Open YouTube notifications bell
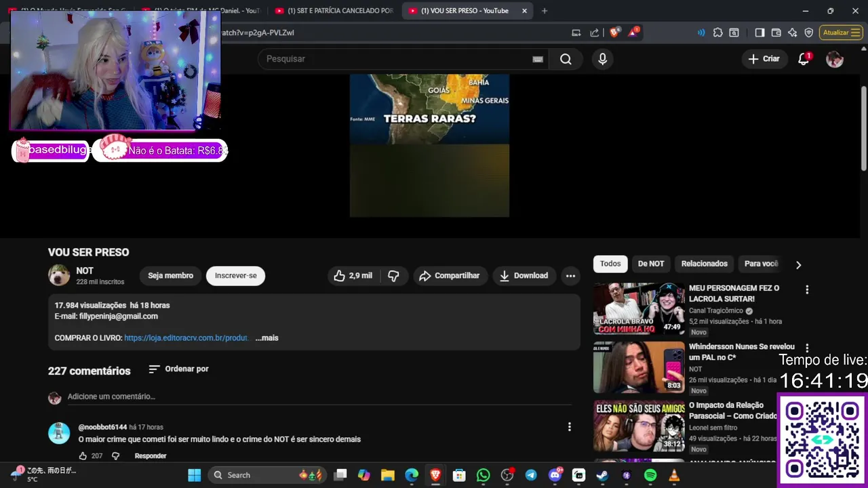The height and width of the screenshot is (488, 868). pos(804,59)
